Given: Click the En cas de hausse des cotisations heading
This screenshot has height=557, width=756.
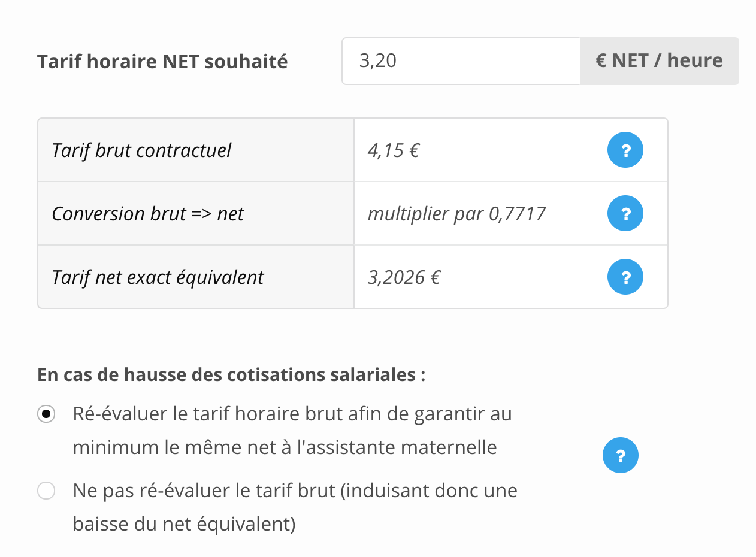Looking at the screenshot, I should tap(231, 375).
